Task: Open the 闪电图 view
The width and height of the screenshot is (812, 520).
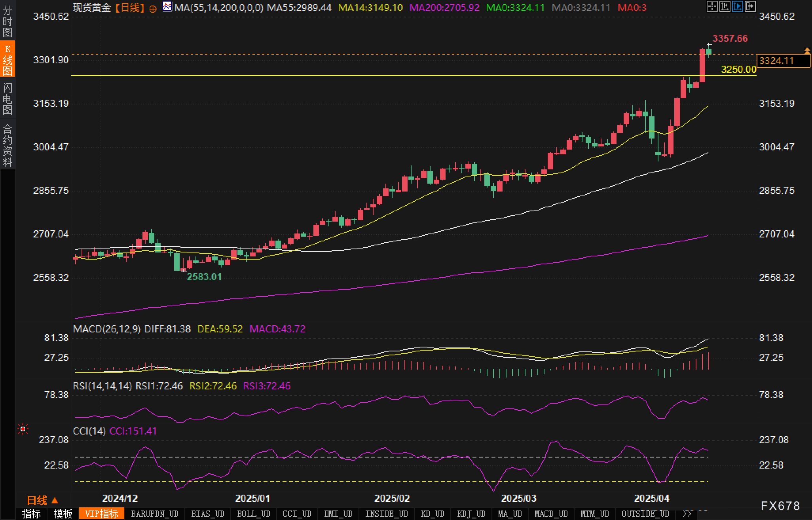Action: (8, 99)
